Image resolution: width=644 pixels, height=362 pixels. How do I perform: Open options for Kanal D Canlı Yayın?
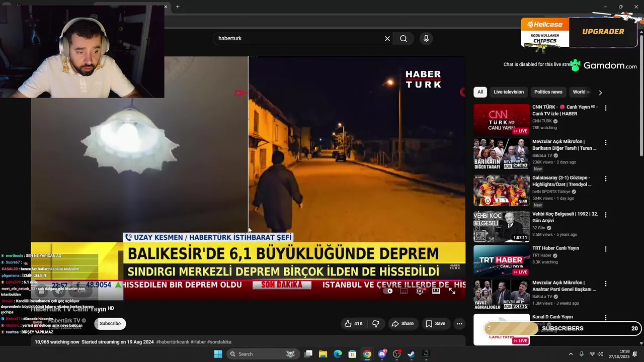606,318
